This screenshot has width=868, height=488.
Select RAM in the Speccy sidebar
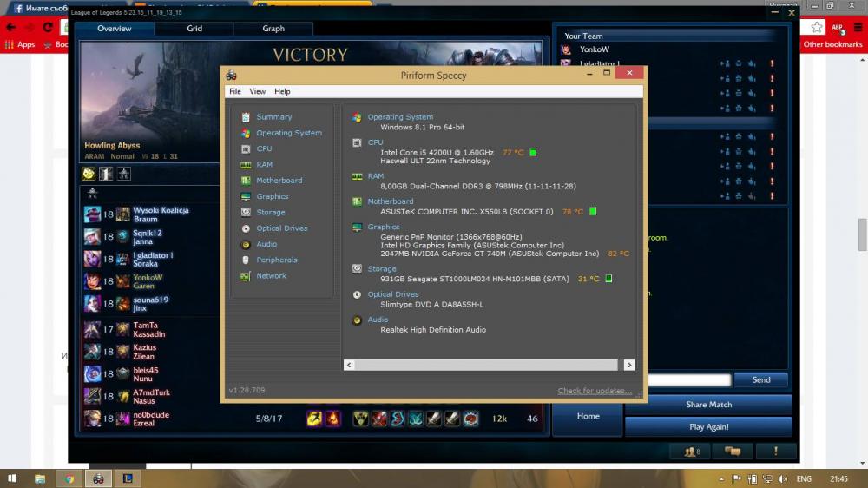coord(264,164)
